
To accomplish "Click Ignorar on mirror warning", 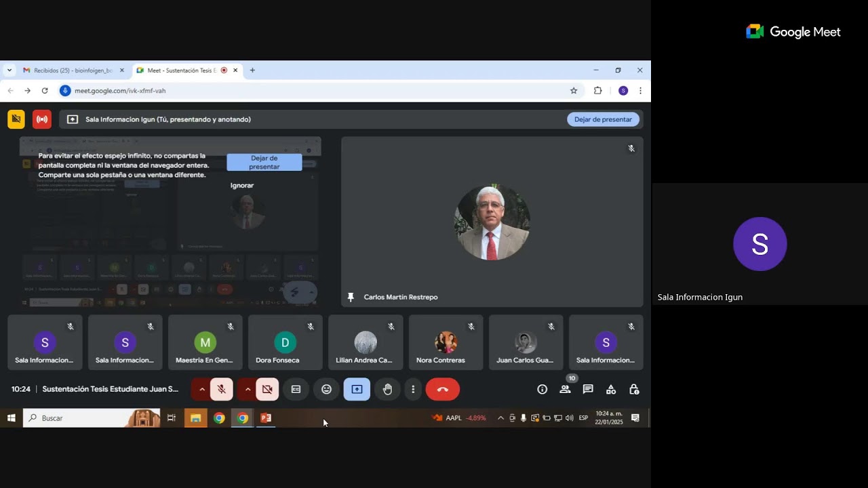I will coord(242,185).
